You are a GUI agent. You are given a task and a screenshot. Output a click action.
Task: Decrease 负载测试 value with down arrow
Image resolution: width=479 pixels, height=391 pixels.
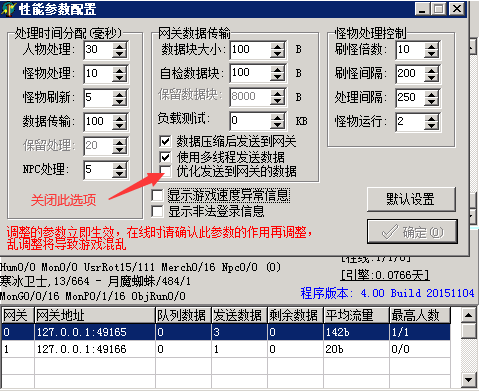(277, 126)
